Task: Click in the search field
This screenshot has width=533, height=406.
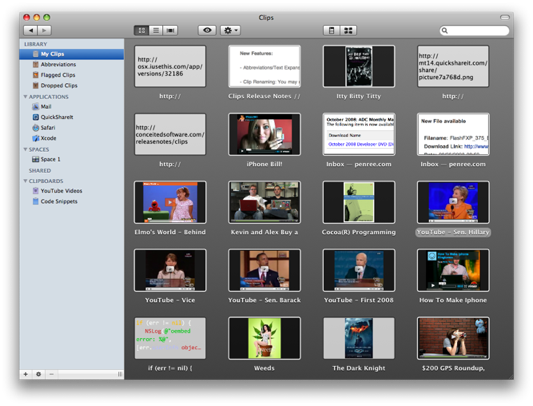Action: click(474, 31)
